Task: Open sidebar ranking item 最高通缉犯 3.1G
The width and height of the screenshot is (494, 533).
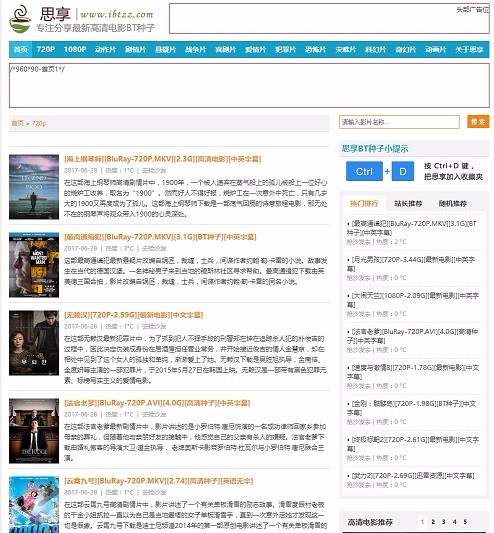Action: [413, 228]
